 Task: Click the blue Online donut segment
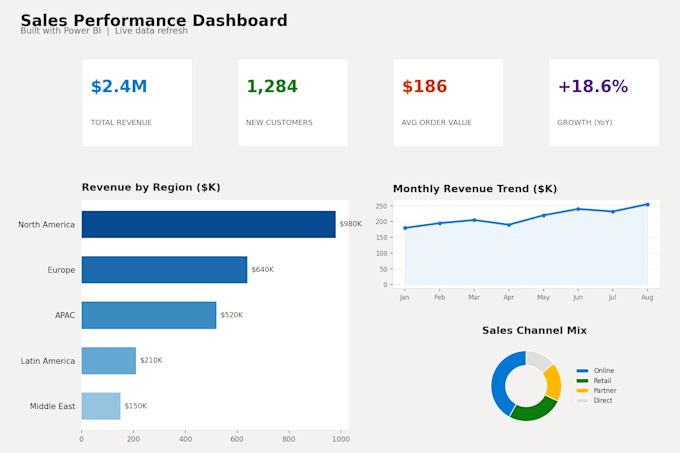pyautogui.click(x=500, y=381)
